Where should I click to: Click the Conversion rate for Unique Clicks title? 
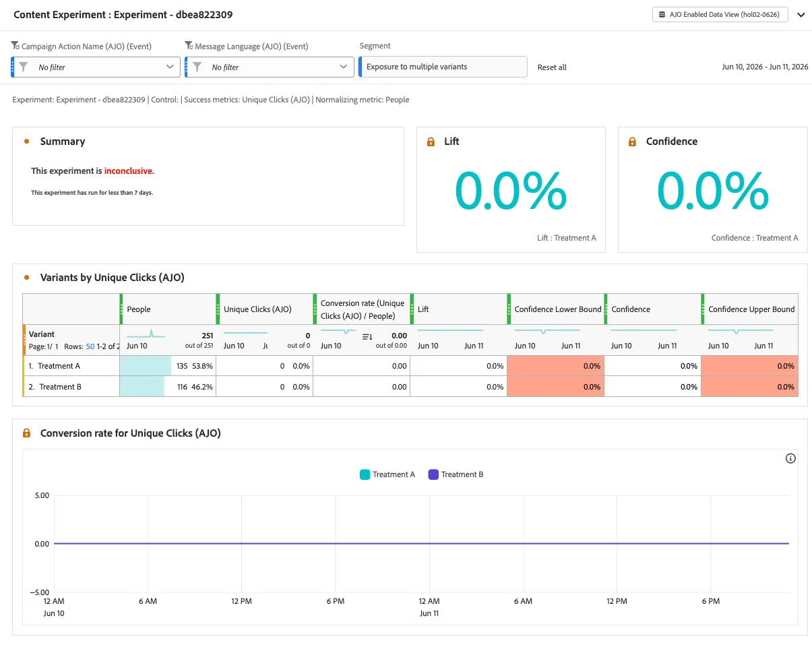[x=131, y=433]
